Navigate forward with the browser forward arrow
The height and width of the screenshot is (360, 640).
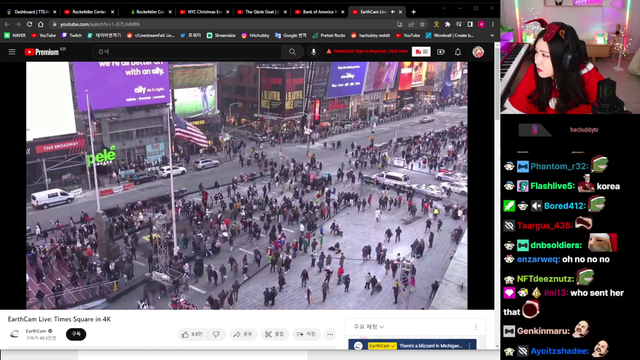[x=18, y=24]
